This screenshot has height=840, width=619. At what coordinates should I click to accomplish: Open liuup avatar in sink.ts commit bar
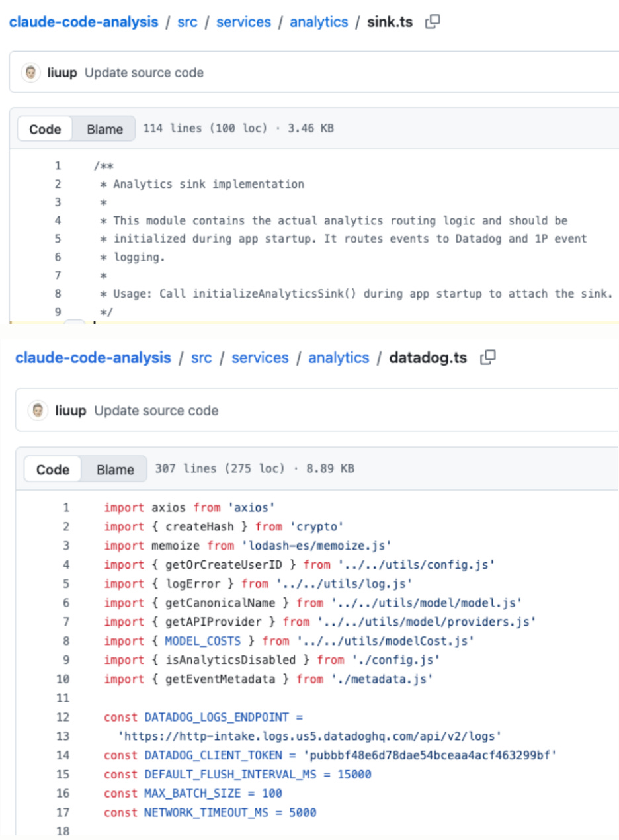coord(31,73)
